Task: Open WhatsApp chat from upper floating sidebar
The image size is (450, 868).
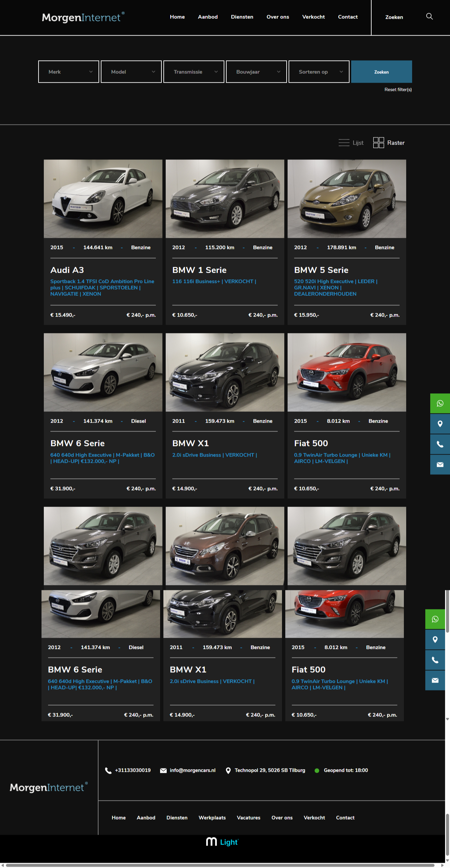Action: [x=440, y=403]
